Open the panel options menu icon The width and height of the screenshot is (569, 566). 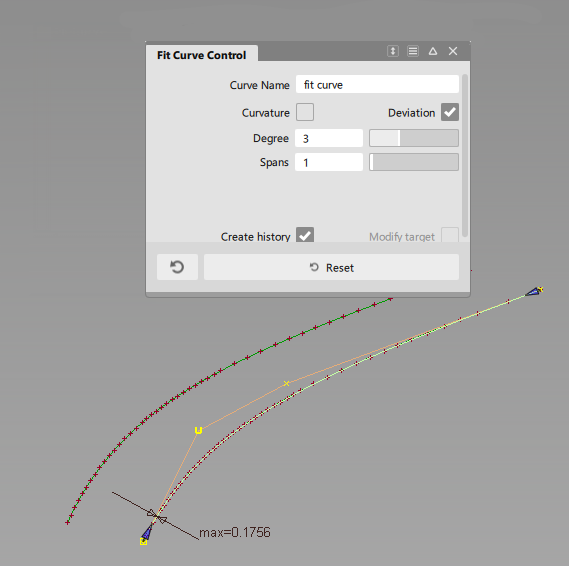click(x=413, y=51)
